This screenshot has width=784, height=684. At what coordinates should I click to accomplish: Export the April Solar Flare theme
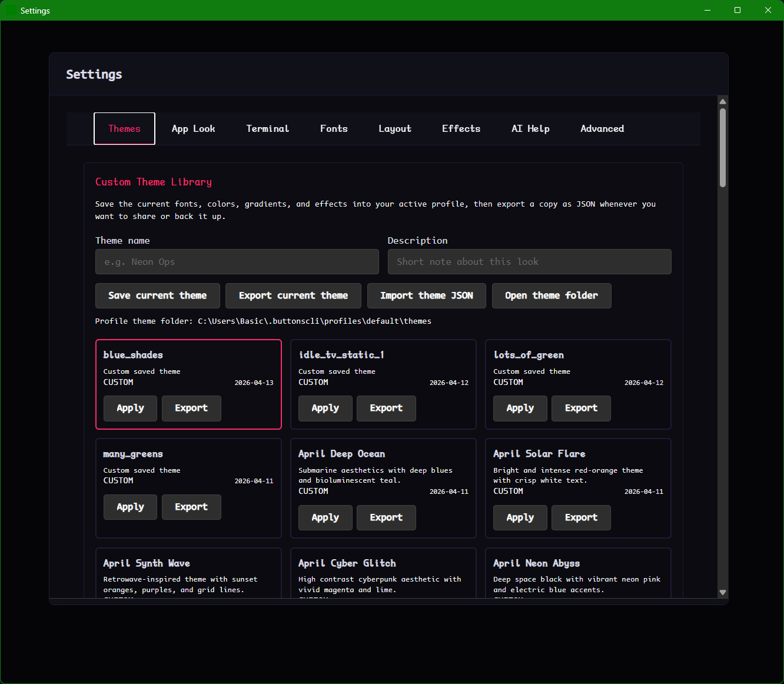coord(581,517)
